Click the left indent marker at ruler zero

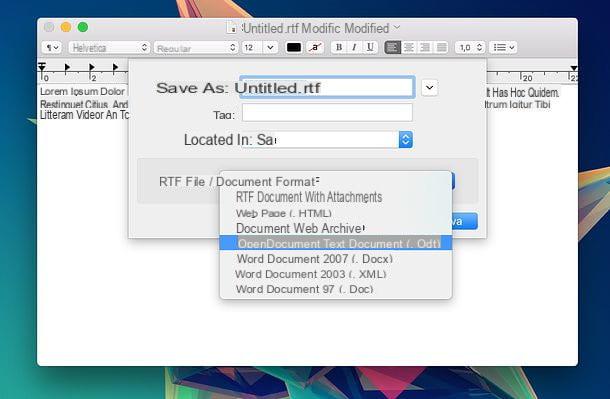tap(42, 67)
